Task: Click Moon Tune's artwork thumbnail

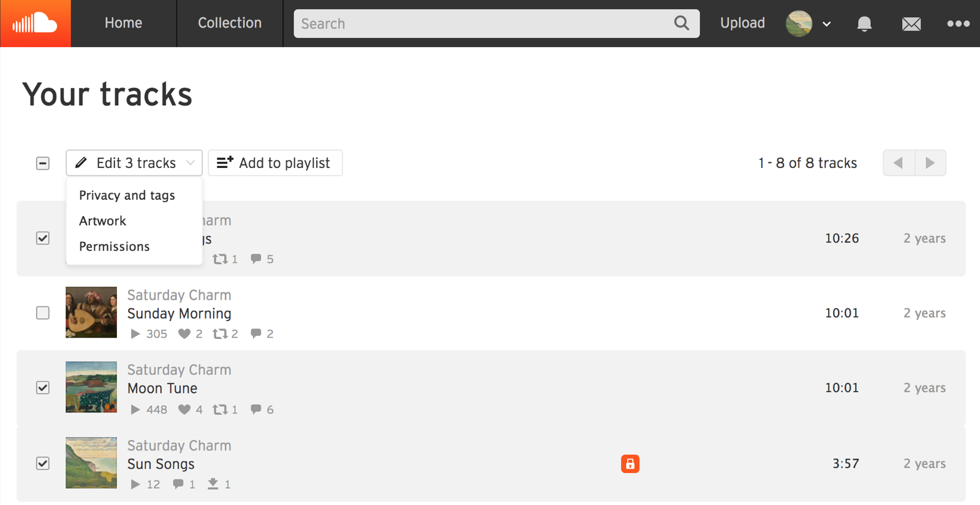Action: point(91,387)
